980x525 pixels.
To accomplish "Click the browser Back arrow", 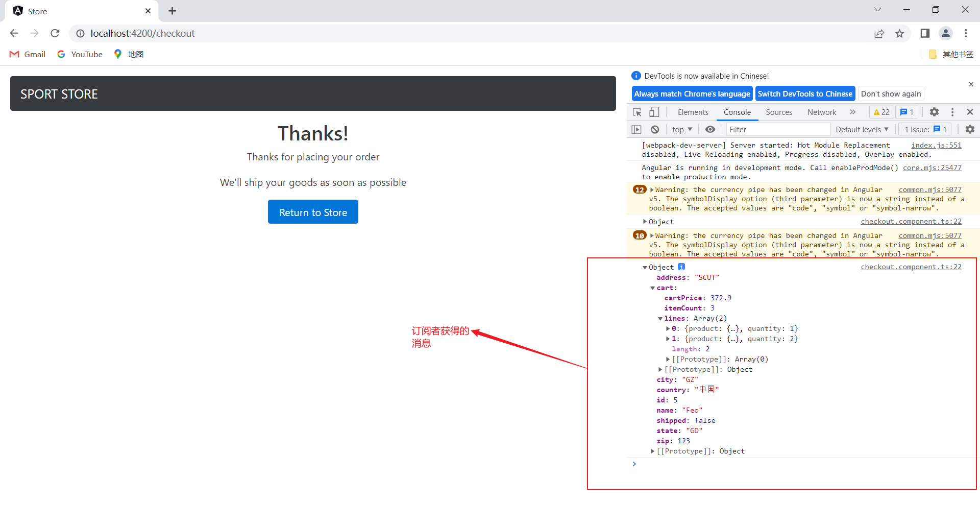I will (x=14, y=33).
